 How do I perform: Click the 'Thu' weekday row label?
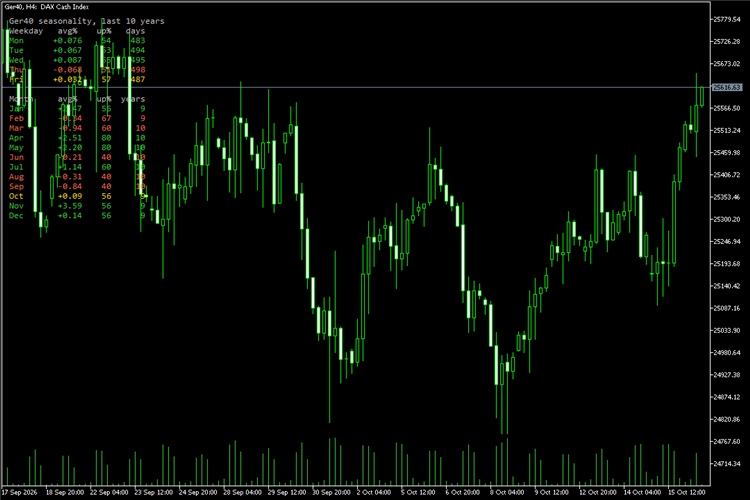tap(16, 70)
